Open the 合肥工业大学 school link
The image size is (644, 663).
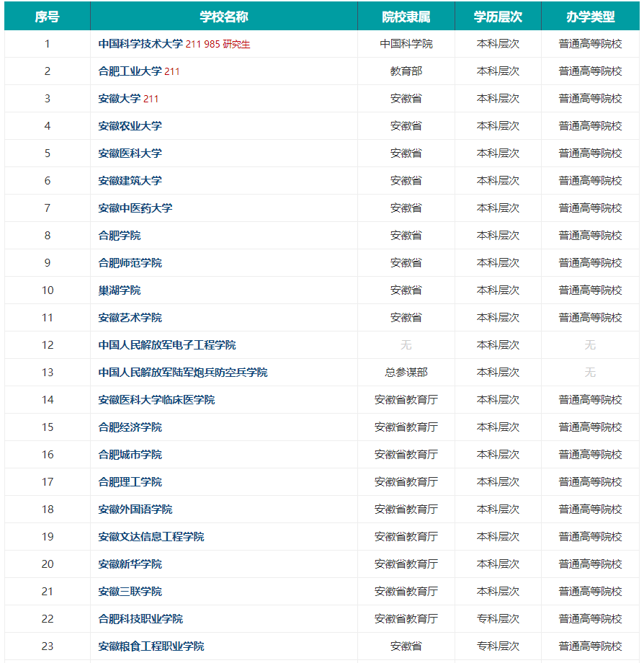130,71
